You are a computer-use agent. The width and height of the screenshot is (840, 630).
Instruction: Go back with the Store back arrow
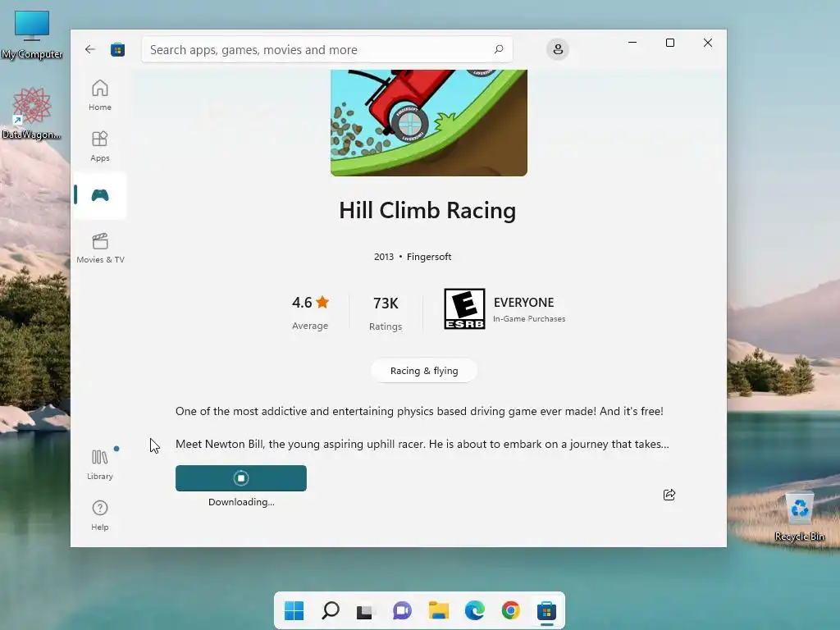(90, 49)
